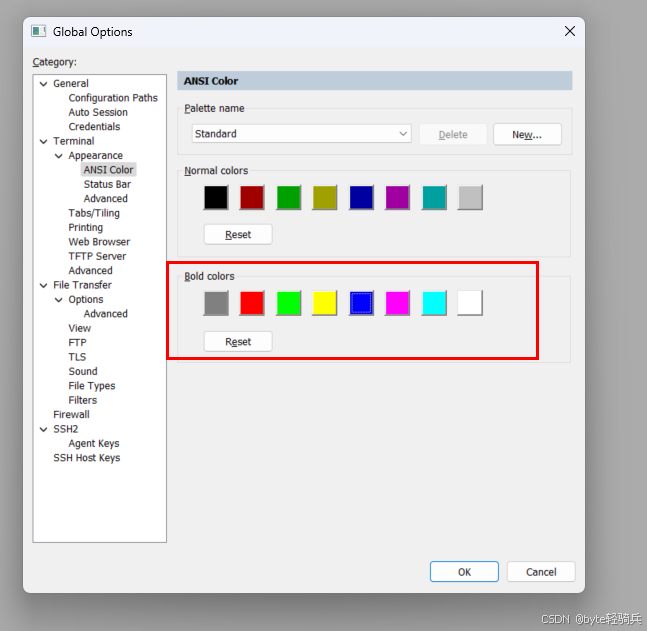Select FTP category
Viewport: 647px width, 631px height.
(x=77, y=343)
